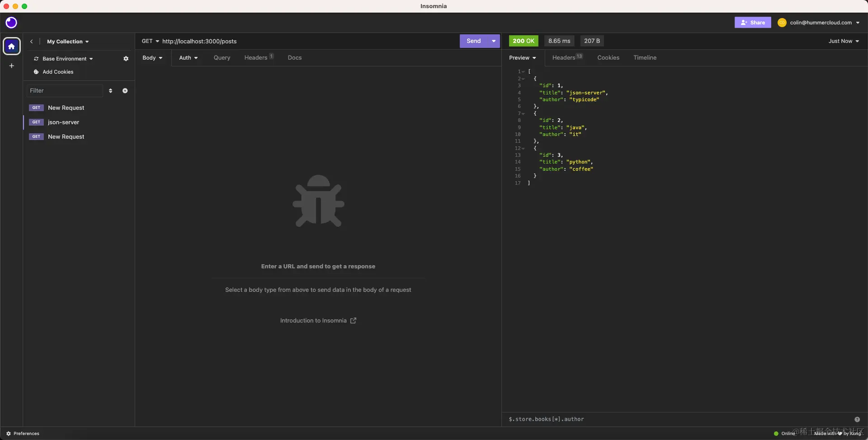
Task: Open the Home dashboard icon
Action: click(12, 46)
